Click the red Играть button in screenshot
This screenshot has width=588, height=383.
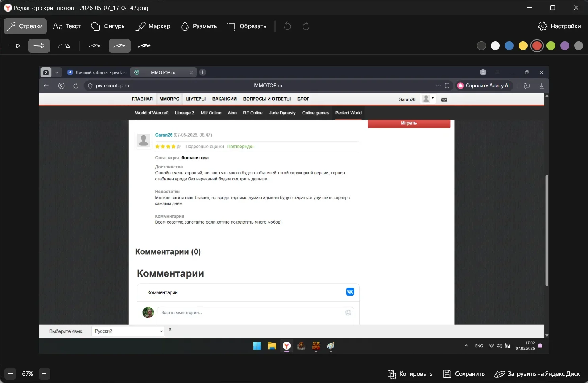[409, 123]
